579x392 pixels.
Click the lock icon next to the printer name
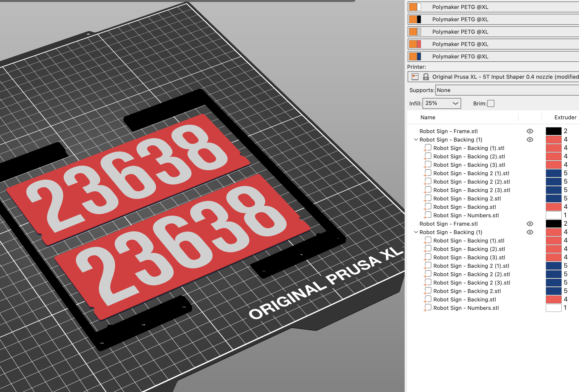(426, 77)
